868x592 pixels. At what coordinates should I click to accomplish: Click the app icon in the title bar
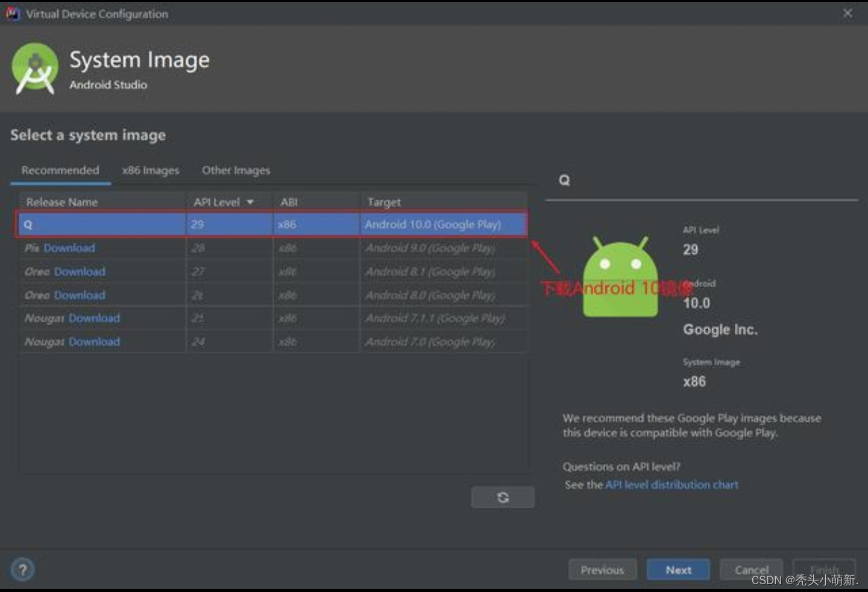pyautogui.click(x=13, y=13)
